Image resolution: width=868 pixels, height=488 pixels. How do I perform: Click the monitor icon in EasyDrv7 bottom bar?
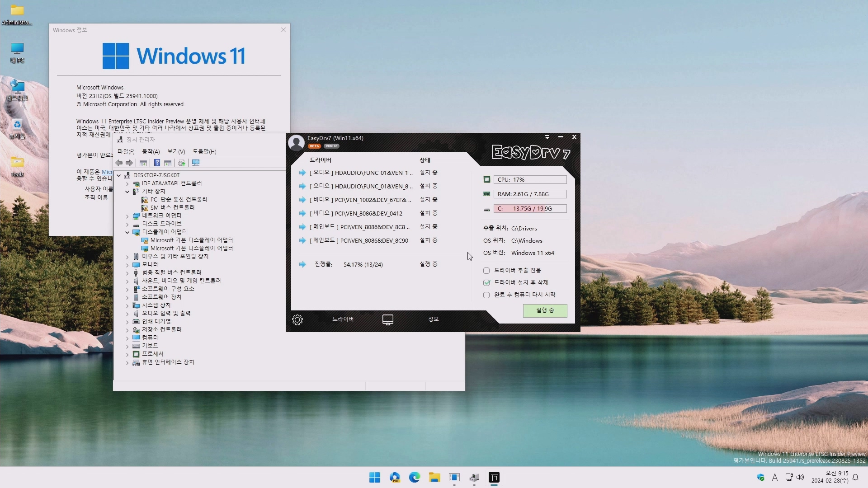tap(388, 320)
